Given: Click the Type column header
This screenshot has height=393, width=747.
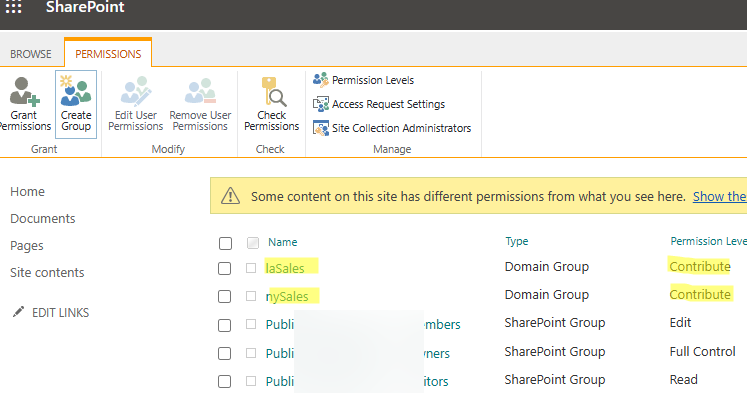Looking at the screenshot, I should click(517, 242).
